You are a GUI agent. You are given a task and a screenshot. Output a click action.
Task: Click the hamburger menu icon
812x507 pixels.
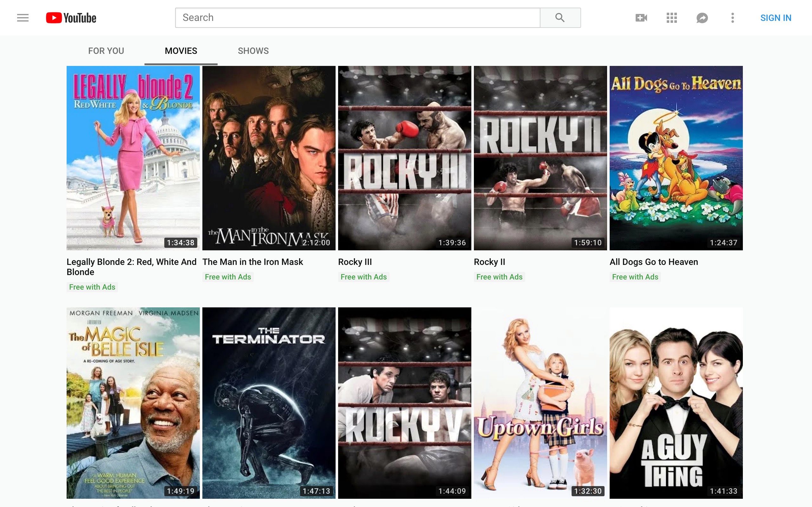click(22, 17)
